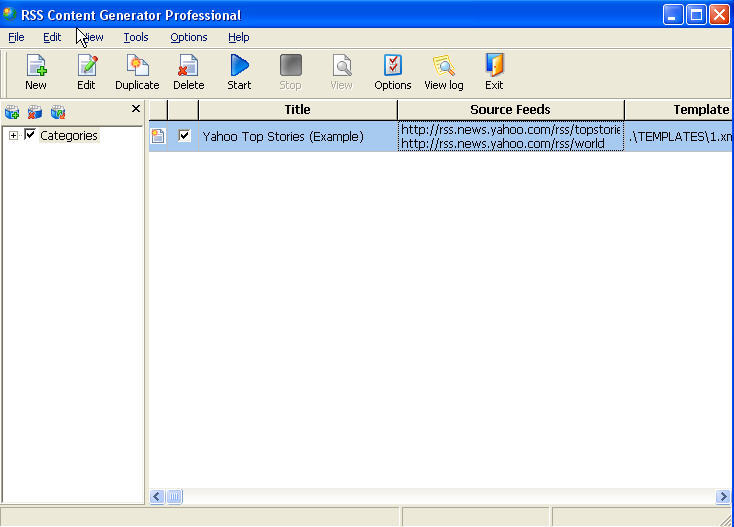The image size is (734, 527).
Task: Click the horizontal scrollbar thumb
Action: click(175, 496)
